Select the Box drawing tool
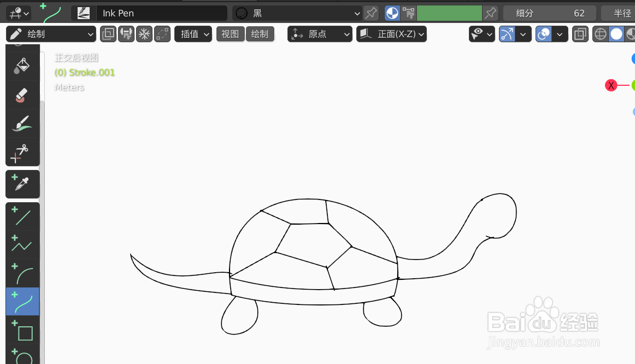The width and height of the screenshot is (635, 364). [x=22, y=332]
